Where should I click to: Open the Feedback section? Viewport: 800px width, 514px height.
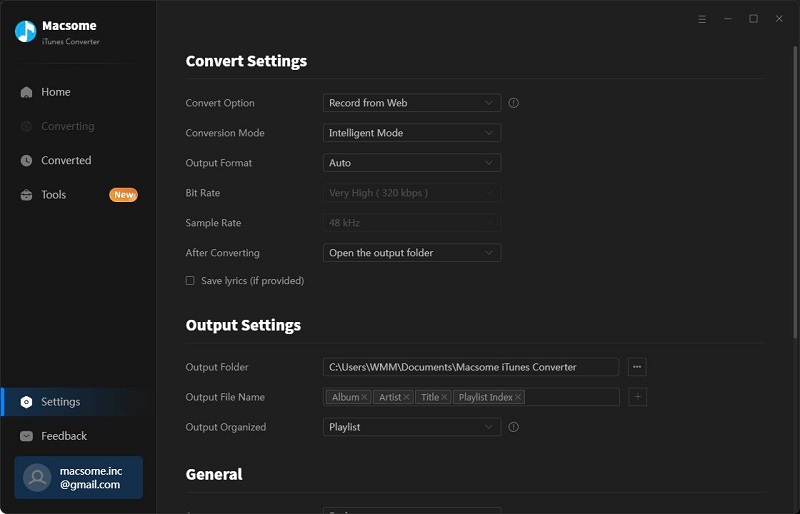point(78,436)
